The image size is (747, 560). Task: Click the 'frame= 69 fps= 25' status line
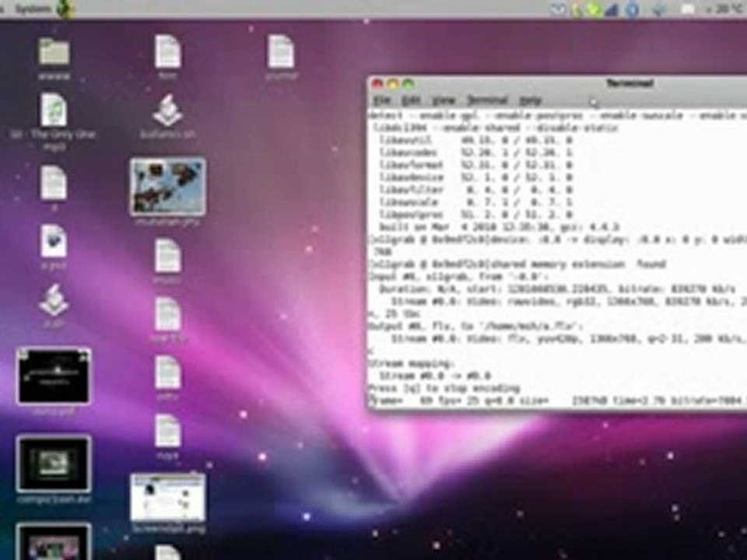557,401
